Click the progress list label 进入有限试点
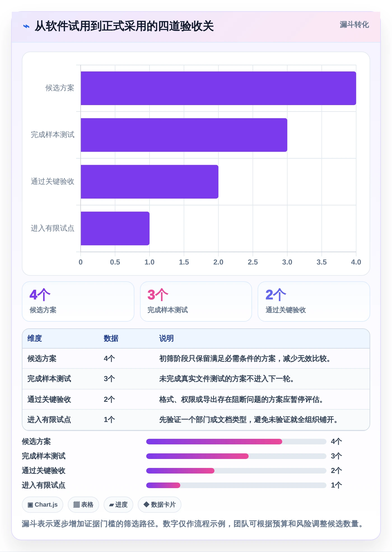The image size is (392, 552). coord(44,485)
